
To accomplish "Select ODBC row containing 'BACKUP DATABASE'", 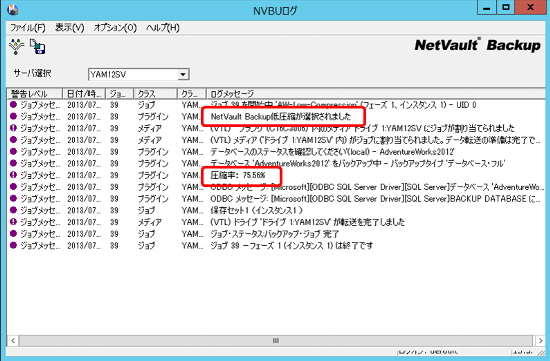I will click(276, 199).
